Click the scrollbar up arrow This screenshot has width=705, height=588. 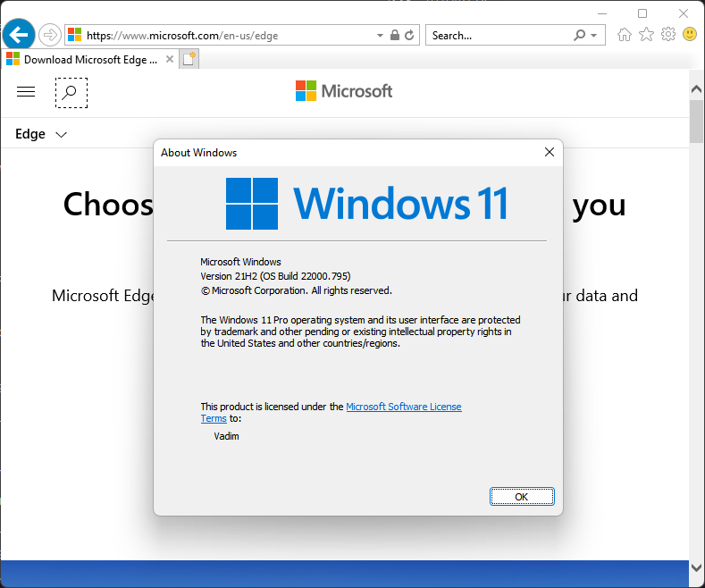click(x=696, y=89)
